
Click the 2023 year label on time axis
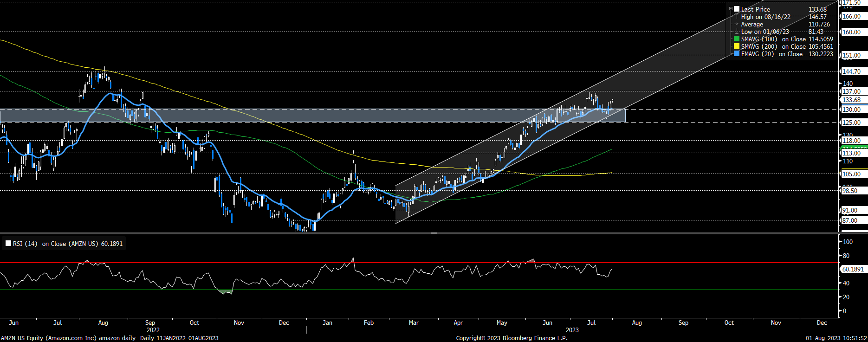[x=572, y=330]
